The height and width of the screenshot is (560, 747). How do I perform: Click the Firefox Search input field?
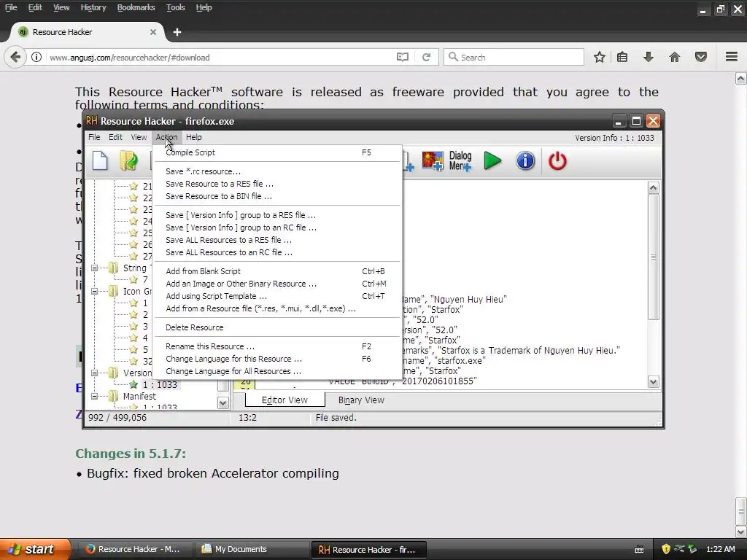click(514, 57)
